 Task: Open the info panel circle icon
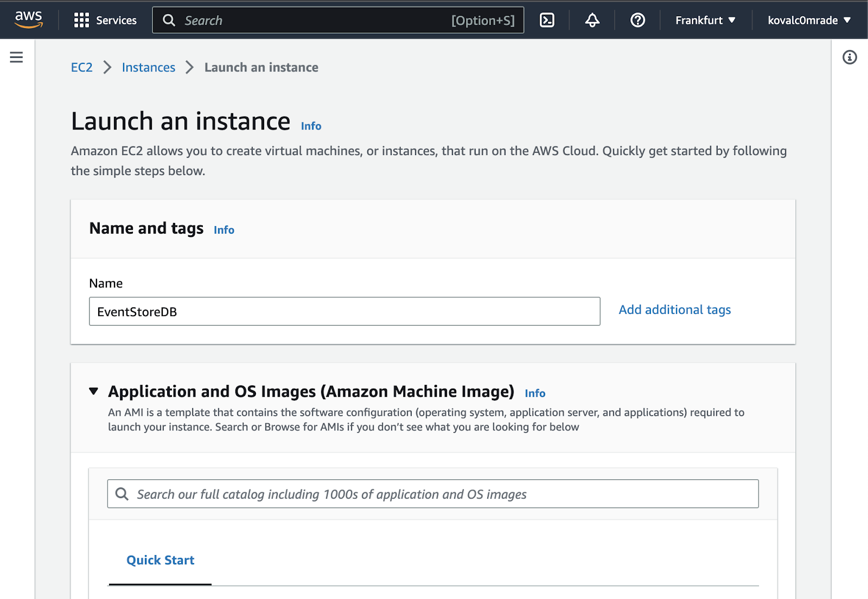pyautogui.click(x=850, y=57)
